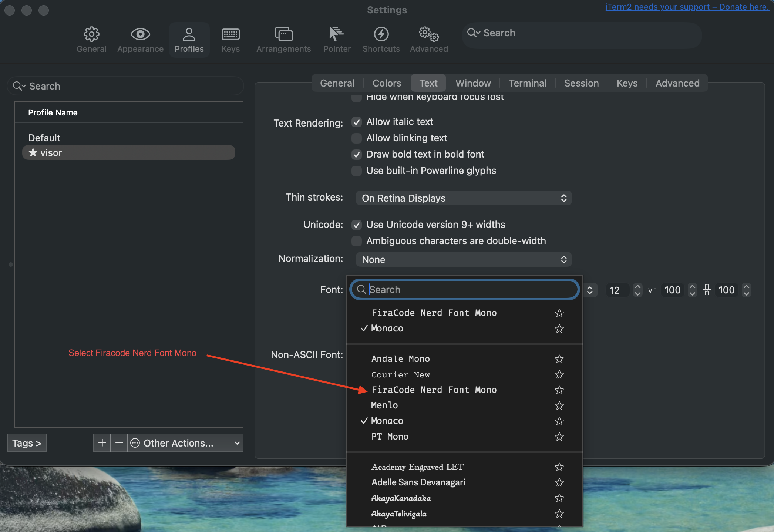Screen dimensions: 774x532
Task: Toggle Draw bold text in bold font
Action: tap(357, 155)
